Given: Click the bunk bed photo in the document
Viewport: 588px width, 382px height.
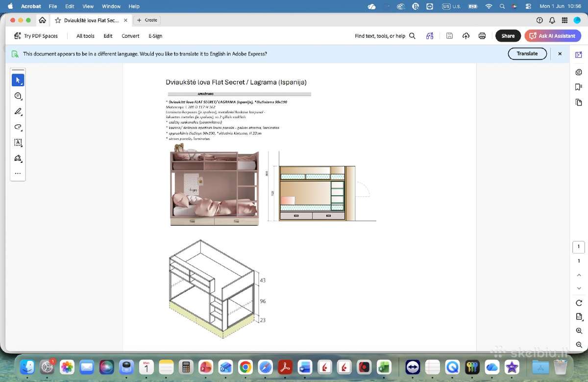Looking at the screenshot, I should pos(214,184).
